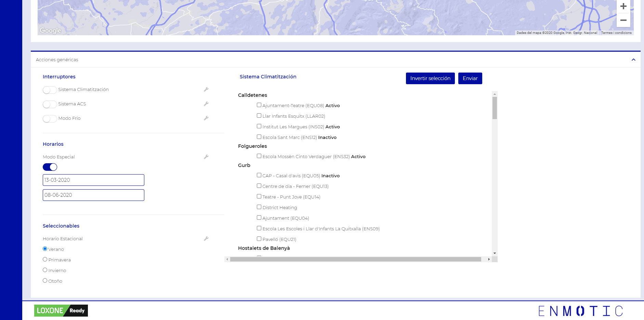Image resolution: width=644 pixels, height=320 pixels.
Task: Toggle the Modo Frio switch
Action: point(50,118)
